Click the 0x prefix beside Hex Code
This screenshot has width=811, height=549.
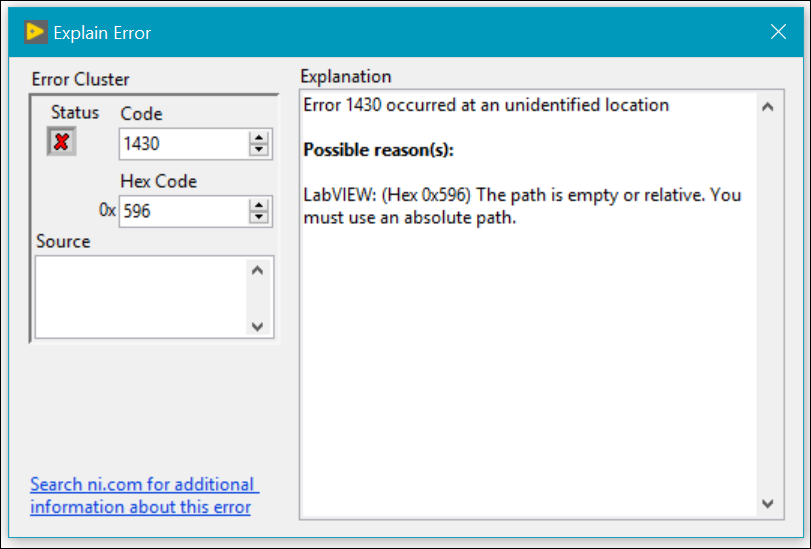107,212
